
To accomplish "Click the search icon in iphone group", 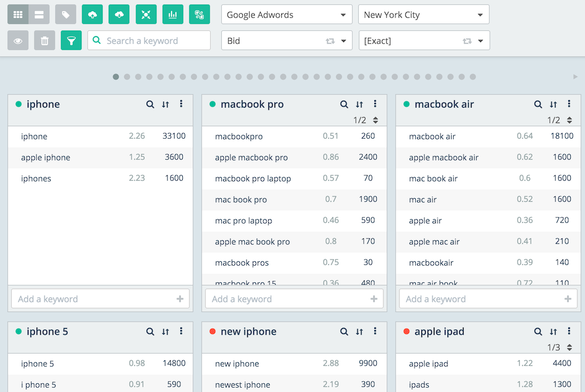I will (150, 105).
